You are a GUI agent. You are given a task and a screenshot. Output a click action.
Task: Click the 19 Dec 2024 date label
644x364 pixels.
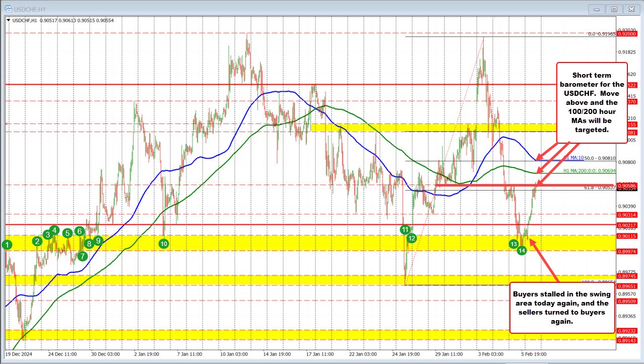pyautogui.click(x=19, y=353)
